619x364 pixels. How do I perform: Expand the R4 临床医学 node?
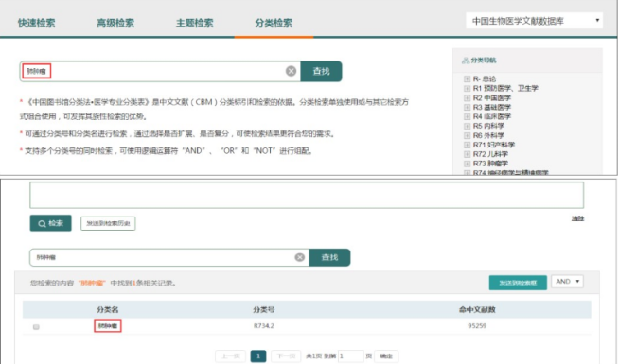pyautogui.click(x=467, y=116)
